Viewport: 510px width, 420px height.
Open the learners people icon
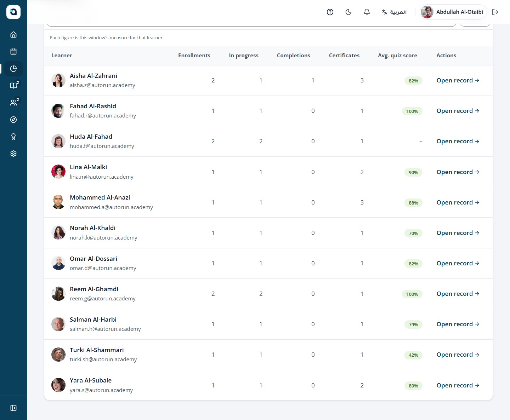13,103
